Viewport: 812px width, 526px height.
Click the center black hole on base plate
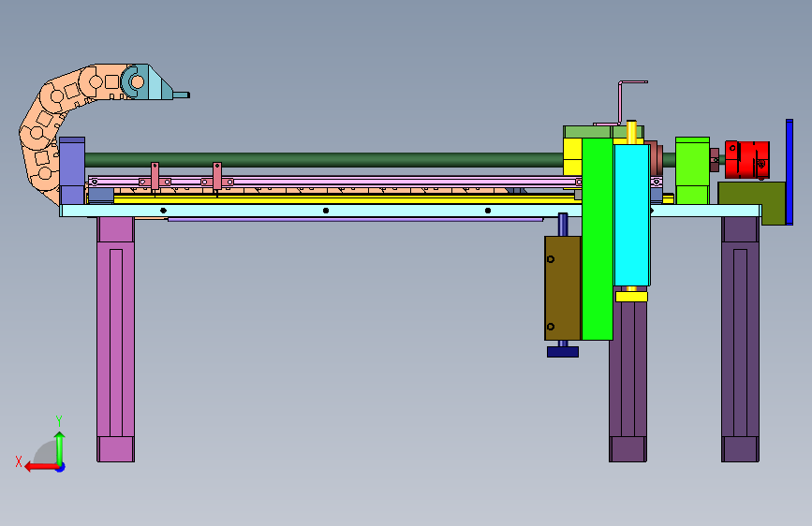[326, 211]
